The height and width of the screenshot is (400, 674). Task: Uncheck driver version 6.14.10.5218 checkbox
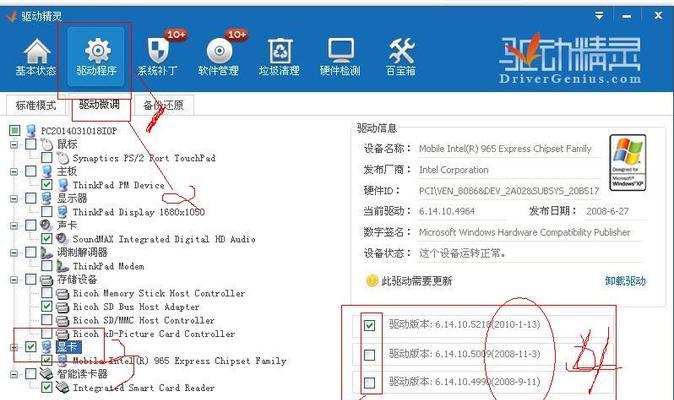coord(369,325)
